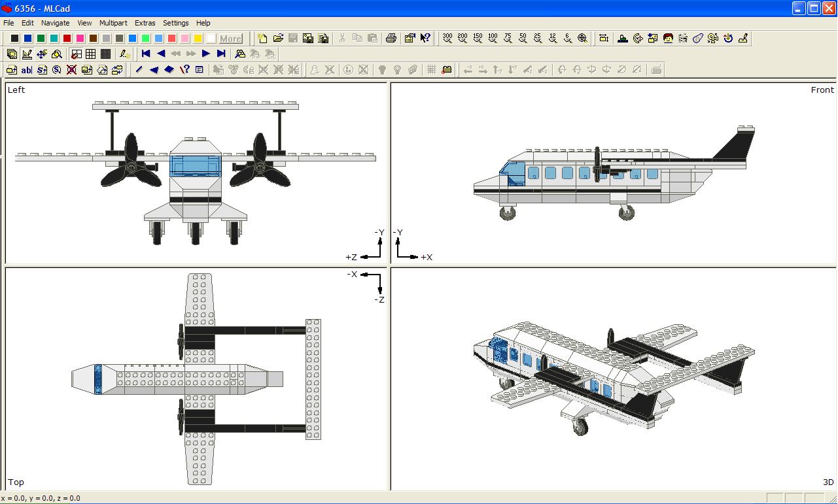
Task: Set zoom to 100 percent
Action: [493, 39]
